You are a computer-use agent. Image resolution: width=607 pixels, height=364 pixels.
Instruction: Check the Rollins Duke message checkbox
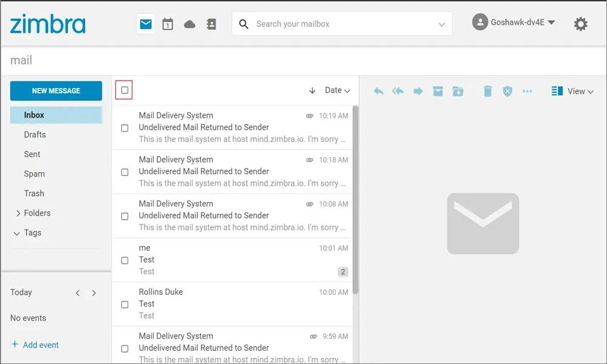point(124,305)
